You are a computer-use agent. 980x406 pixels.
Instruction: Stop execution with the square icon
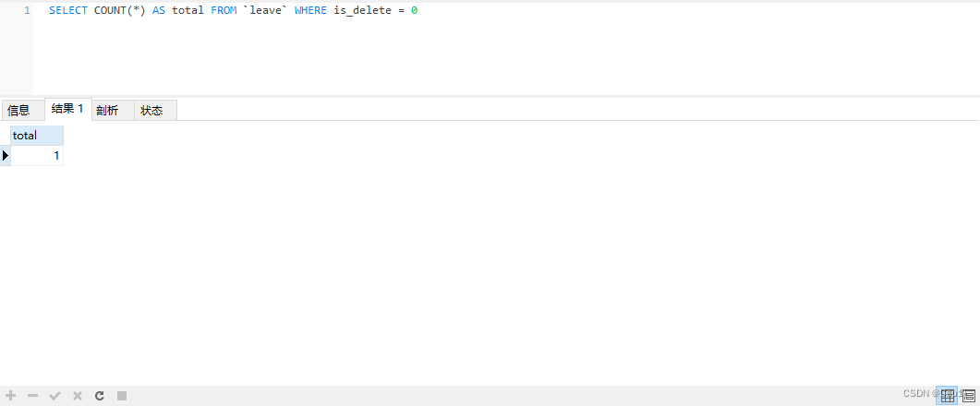[x=122, y=395]
